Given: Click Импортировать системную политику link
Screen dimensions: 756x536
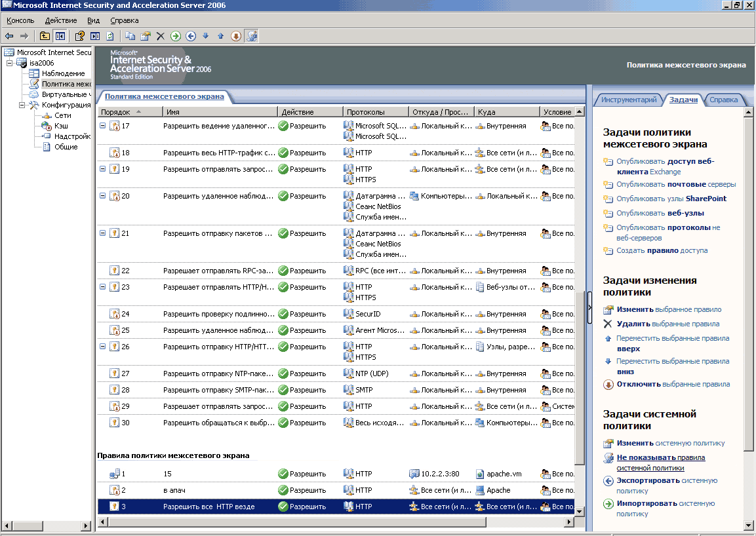Looking at the screenshot, I should coord(666,508).
